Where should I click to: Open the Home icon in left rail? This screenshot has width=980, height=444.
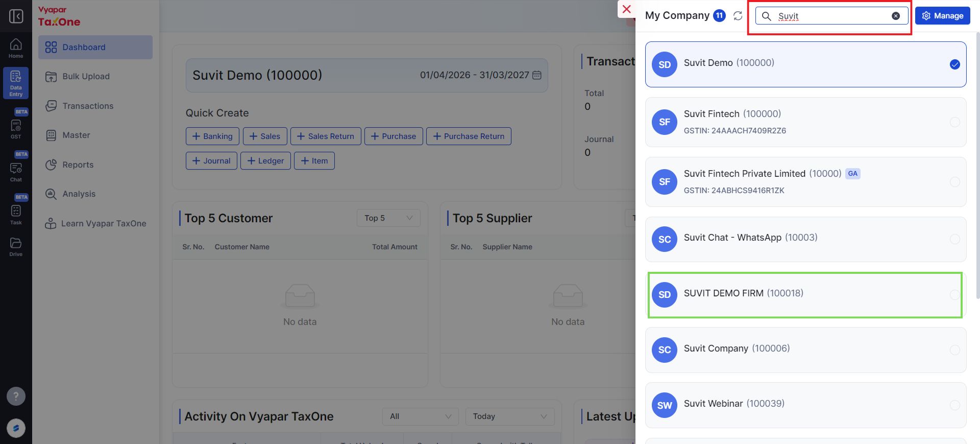pyautogui.click(x=16, y=49)
